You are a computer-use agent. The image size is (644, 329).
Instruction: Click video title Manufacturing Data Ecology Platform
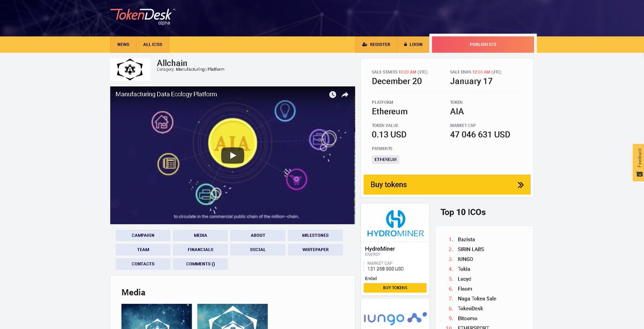coord(166,94)
